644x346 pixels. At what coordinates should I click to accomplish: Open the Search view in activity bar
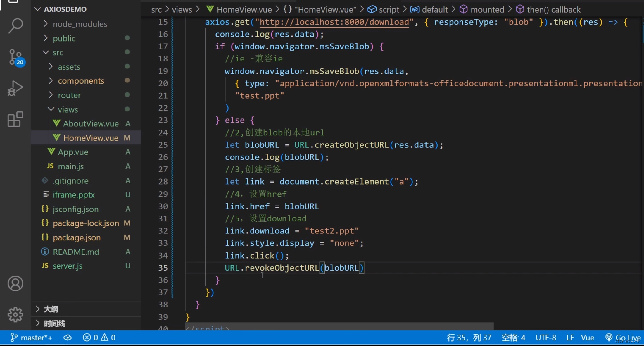[15, 26]
